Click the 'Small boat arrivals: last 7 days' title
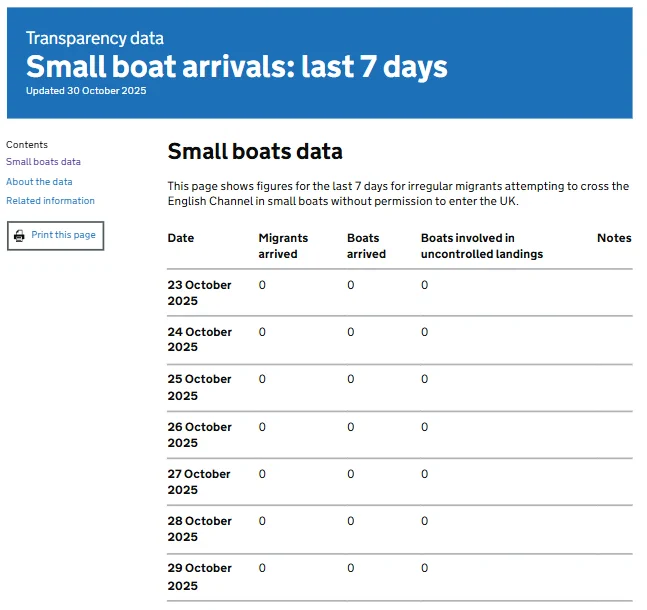This screenshot has height=610, width=647. [x=237, y=66]
